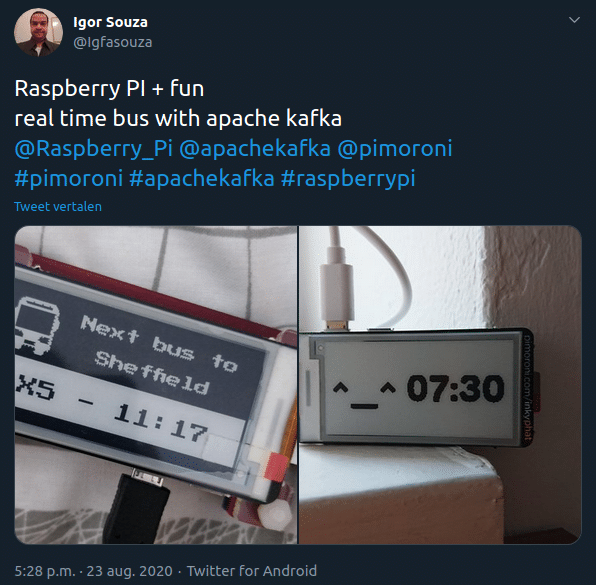
Task: Open the 5:28 p.m. timestamp link
Action: coord(45,571)
